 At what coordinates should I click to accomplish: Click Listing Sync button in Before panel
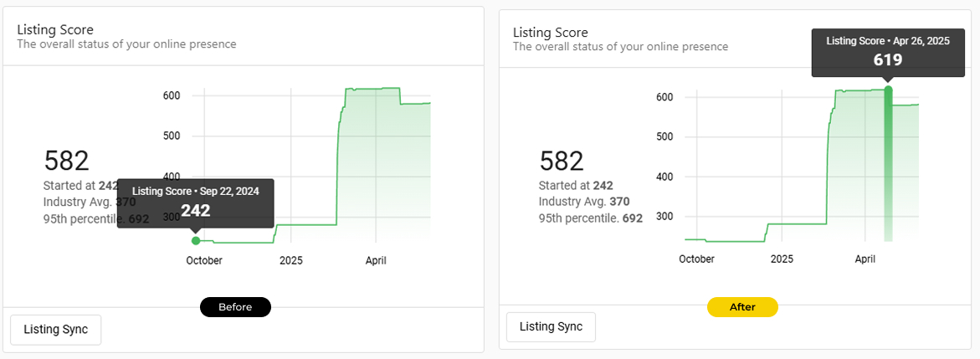55,330
